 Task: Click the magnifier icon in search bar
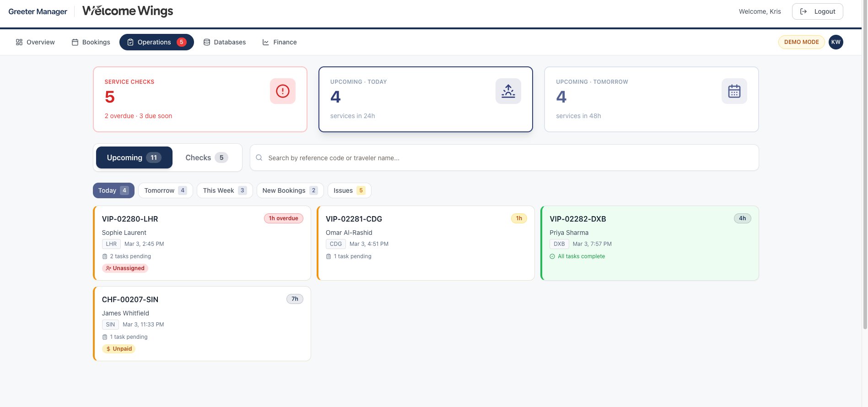(x=259, y=158)
